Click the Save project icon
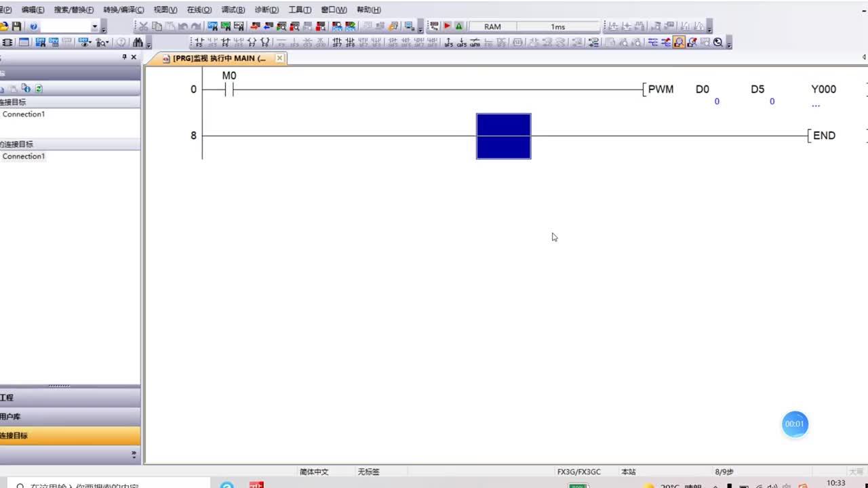The image size is (868, 488). (16, 26)
